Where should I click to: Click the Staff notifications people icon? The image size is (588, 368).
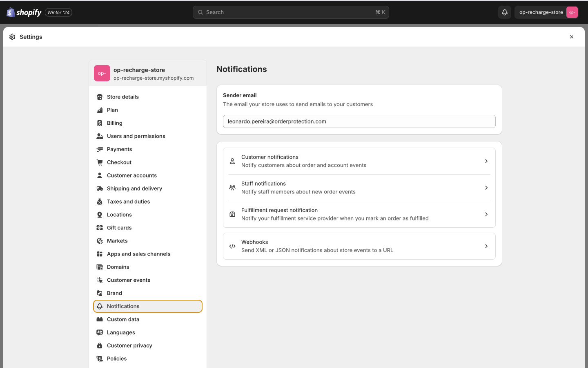232,188
